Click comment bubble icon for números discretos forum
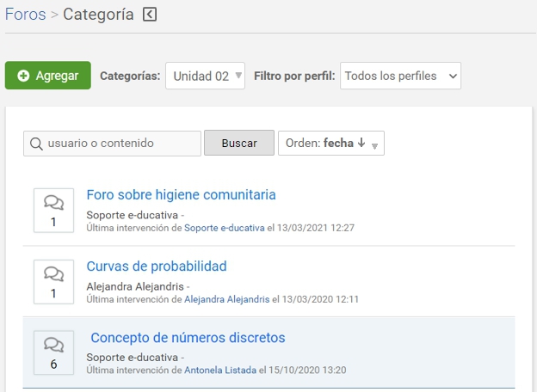The width and height of the screenshot is (537, 392). point(53,345)
